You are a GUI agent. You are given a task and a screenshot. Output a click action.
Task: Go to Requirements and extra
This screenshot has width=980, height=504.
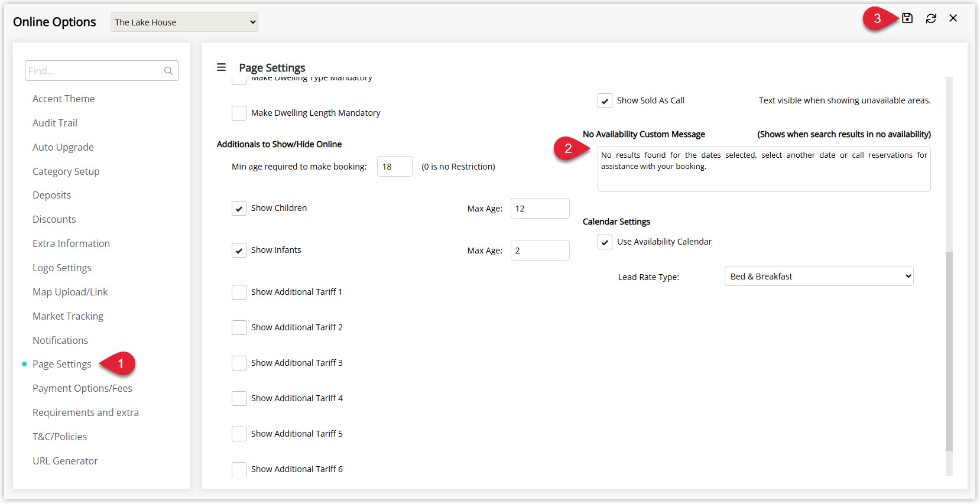(86, 412)
